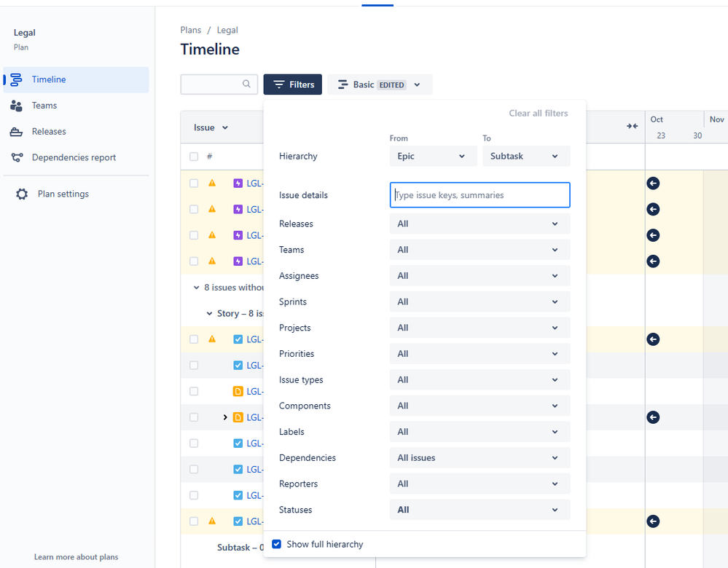Click the collapse columns arrows icon
Image resolution: width=728 pixels, height=568 pixels.
[632, 126]
